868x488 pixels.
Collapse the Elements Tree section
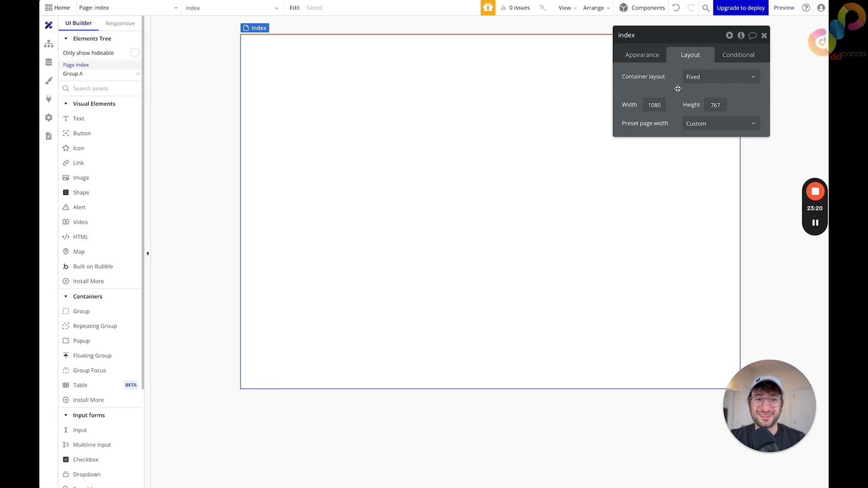coord(66,39)
